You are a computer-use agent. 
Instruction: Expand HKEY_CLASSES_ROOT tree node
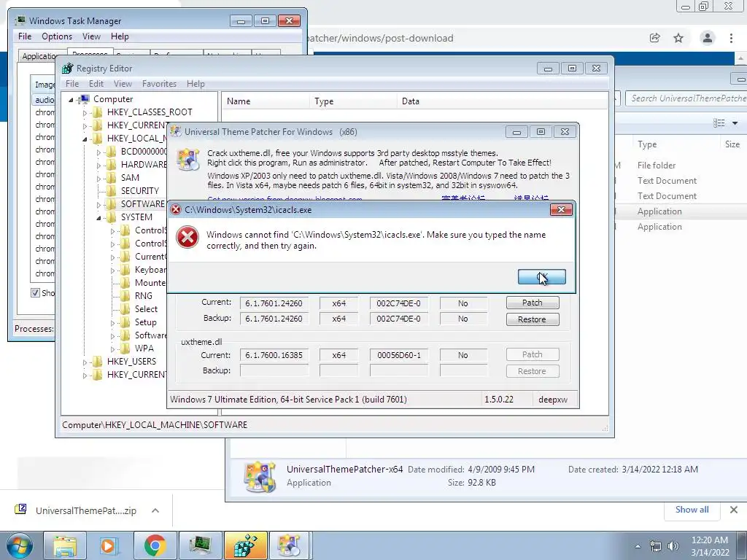pyautogui.click(x=85, y=113)
